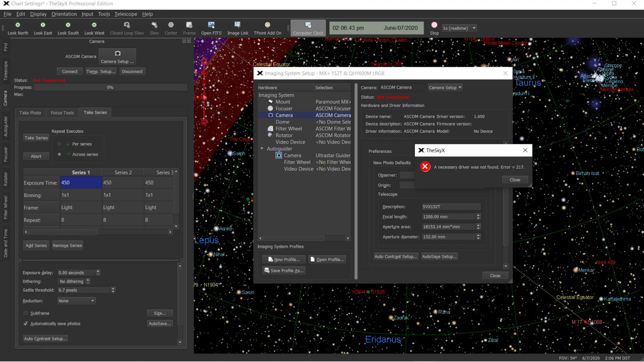Open FITS file via toolbar icon
644x362 pixels.
[211, 25]
